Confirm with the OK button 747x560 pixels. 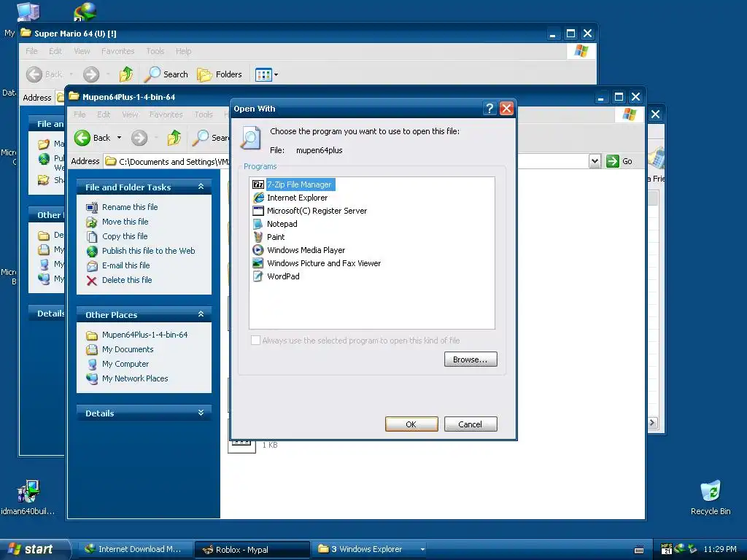click(x=411, y=424)
